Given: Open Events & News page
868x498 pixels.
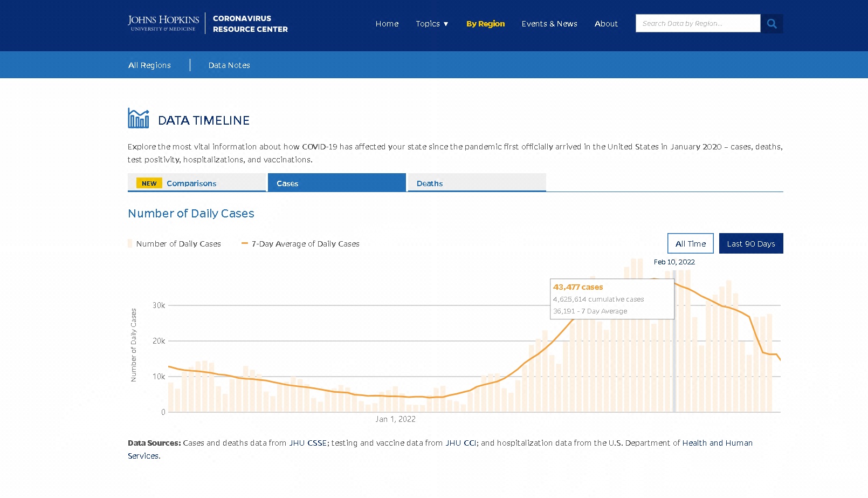Looking at the screenshot, I should click(549, 24).
